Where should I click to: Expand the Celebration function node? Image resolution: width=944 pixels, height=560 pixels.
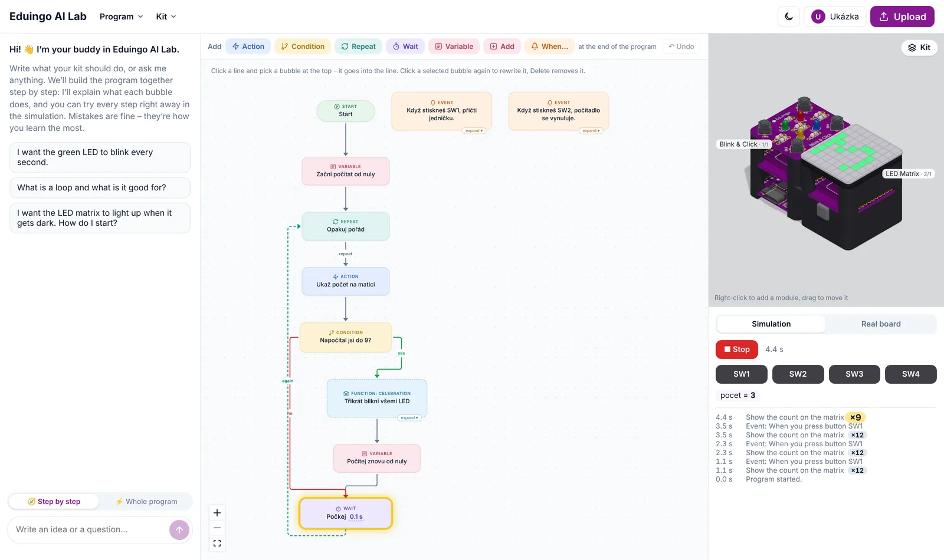click(409, 418)
